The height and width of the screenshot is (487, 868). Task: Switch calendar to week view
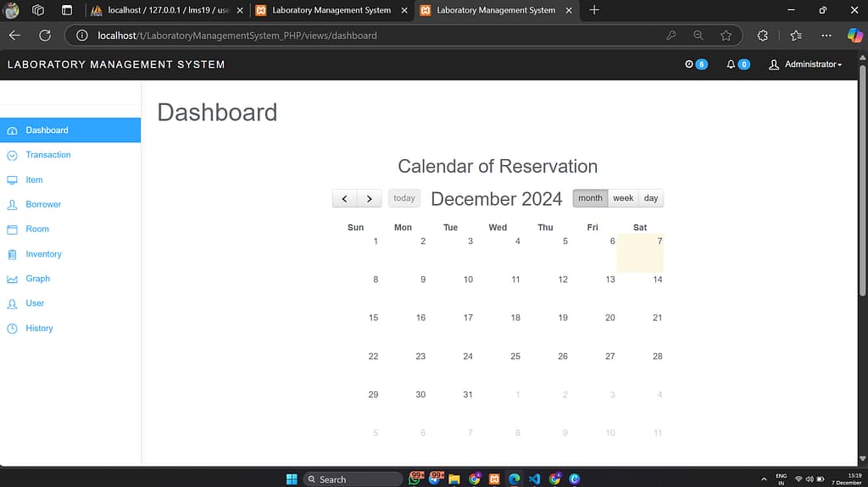pos(623,198)
